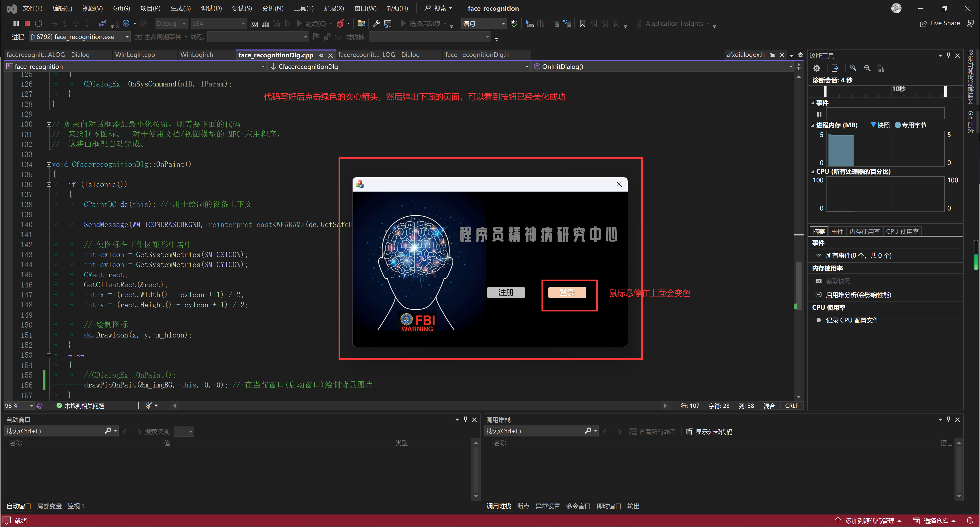Toggle pin on face_recognitionDlg.cpp tab

pyautogui.click(x=321, y=55)
